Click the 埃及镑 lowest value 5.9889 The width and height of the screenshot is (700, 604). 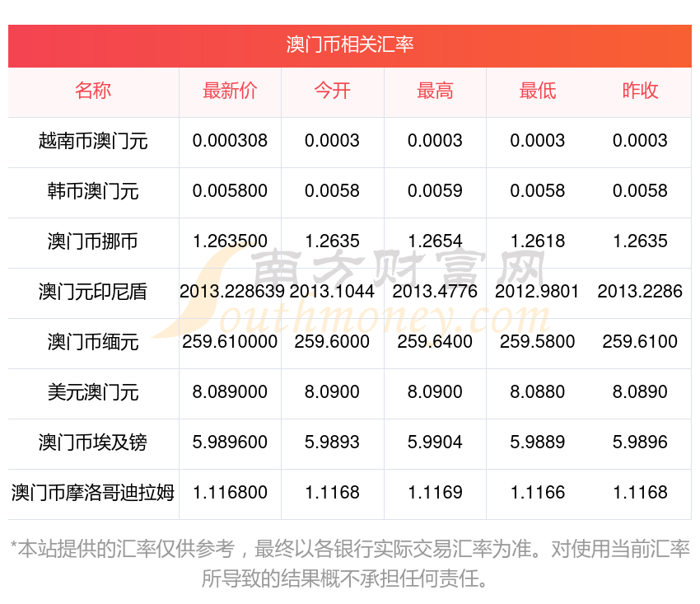tap(538, 442)
